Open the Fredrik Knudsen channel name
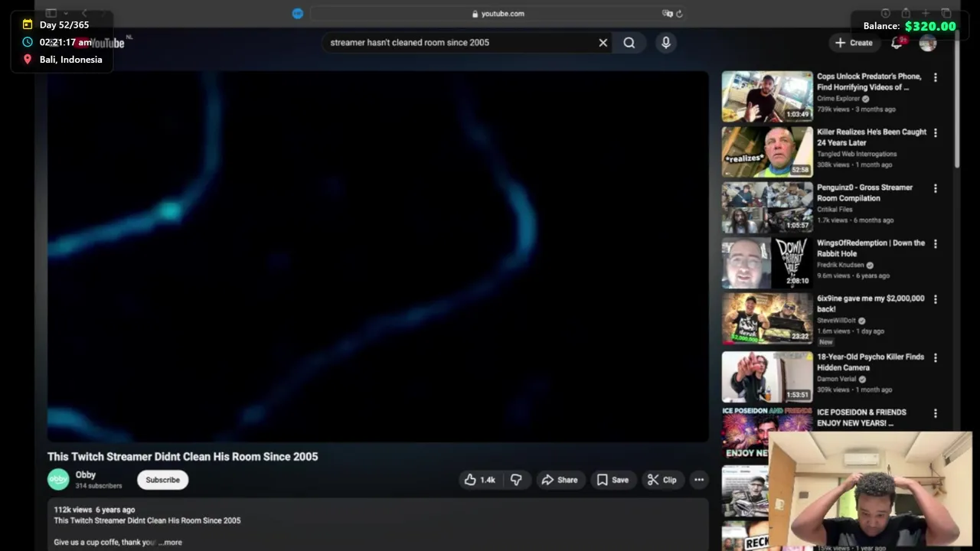Screen dimensions: 980x551 click(840, 265)
